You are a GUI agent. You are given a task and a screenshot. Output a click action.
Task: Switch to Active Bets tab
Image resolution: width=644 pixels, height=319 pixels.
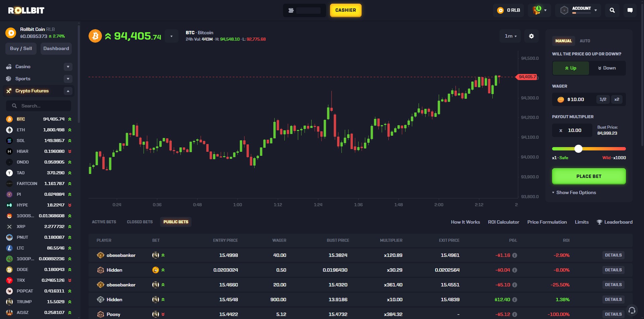coord(104,222)
